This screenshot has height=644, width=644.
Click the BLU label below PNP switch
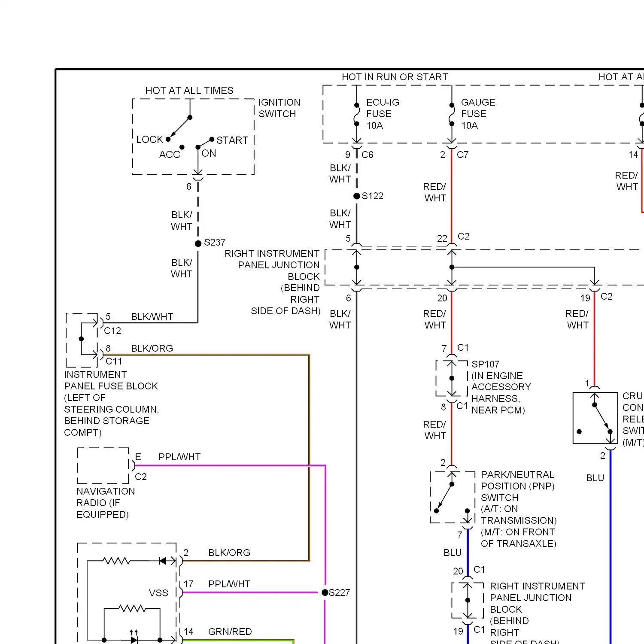[453, 553]
